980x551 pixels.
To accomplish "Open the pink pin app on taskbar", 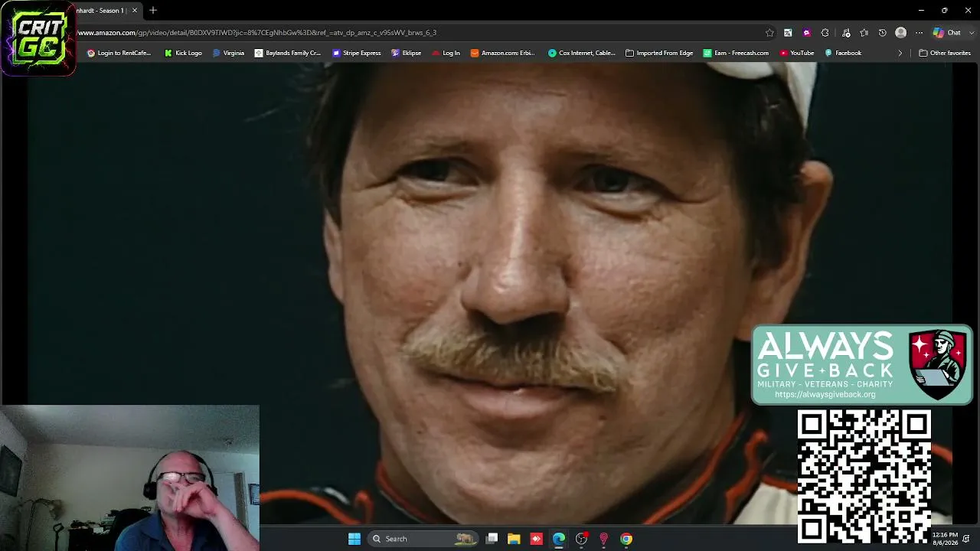I will pos(603,539).
